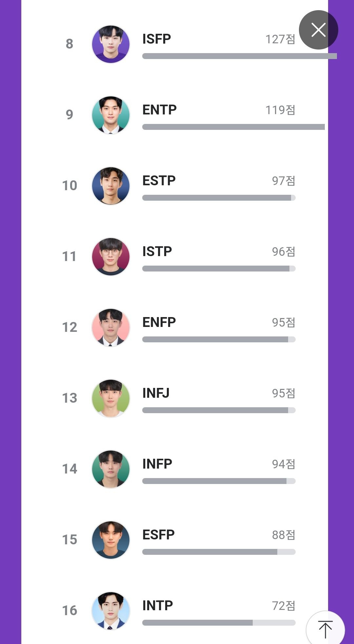Open the ENFP avatar with pink background

(111, 328)
